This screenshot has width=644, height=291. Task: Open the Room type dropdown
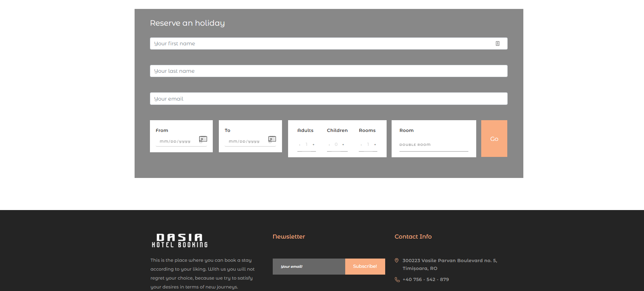point(433,145)
